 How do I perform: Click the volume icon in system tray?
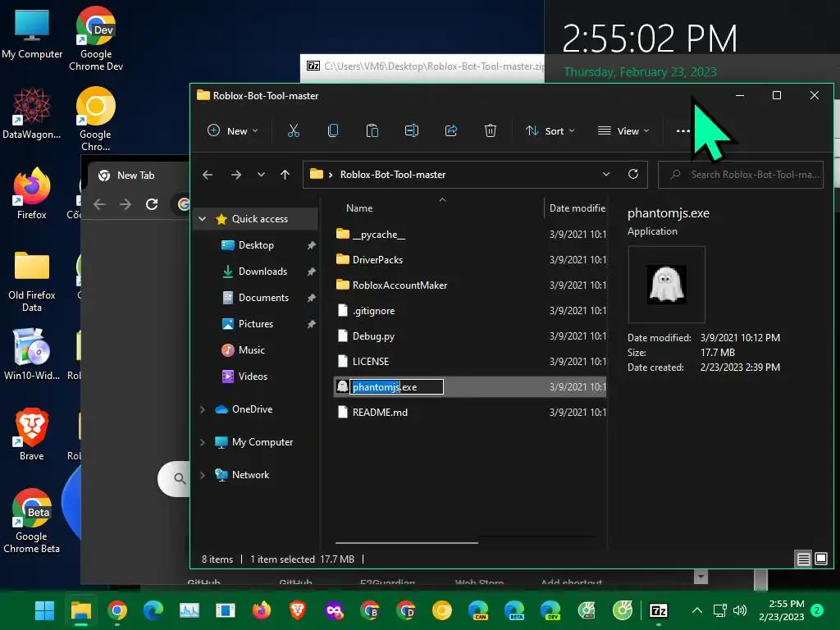coord(740,610)
